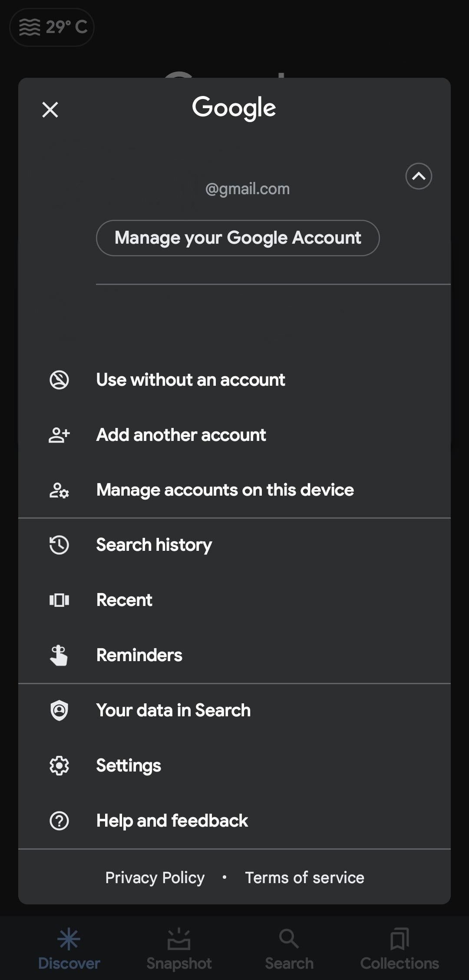Select the Search history menu entry
The image size is (469, 980).
(x=154, y=545)
